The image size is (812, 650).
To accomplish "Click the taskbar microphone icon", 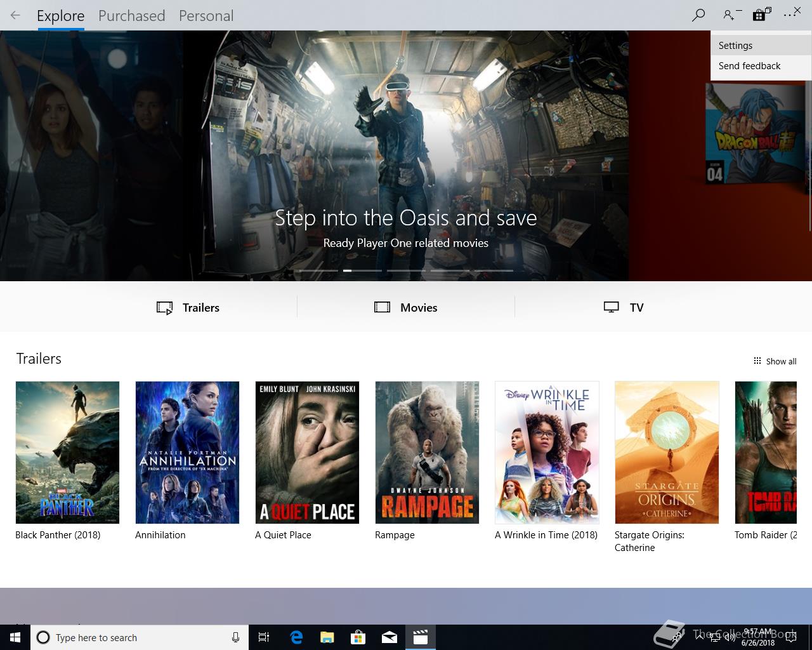I will coord(235,637).
